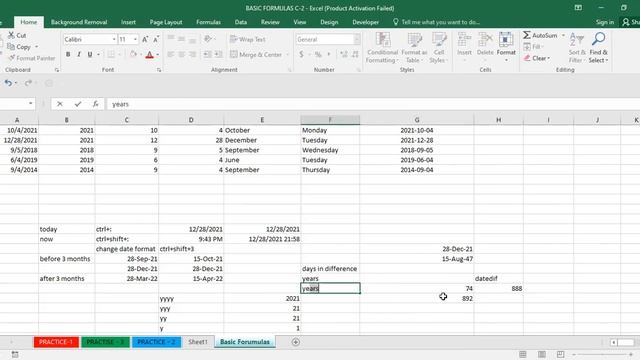Open Format as Table gallery

click(414, 47)
